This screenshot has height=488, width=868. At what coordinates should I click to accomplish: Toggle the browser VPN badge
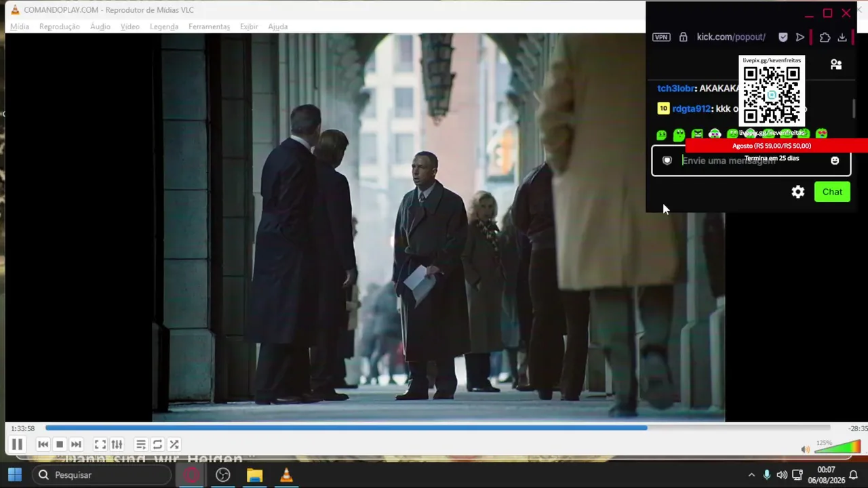661,37
